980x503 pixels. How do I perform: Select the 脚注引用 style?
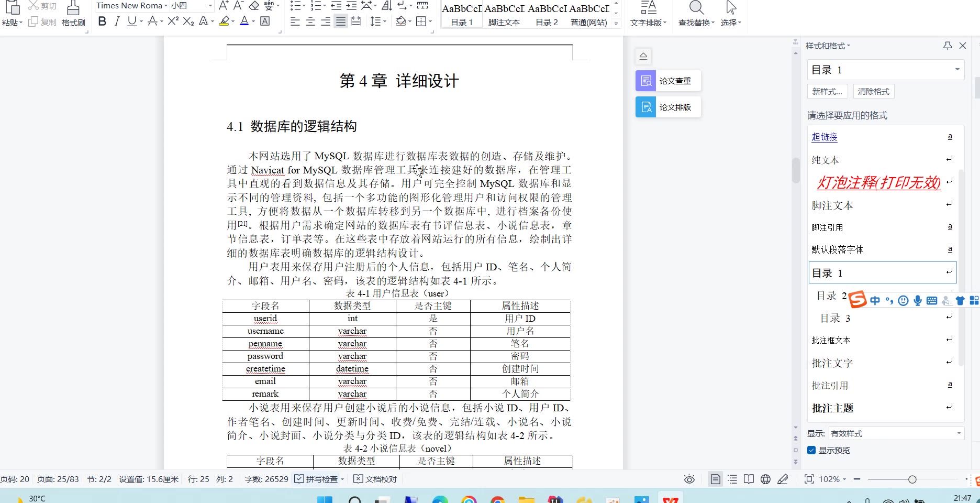pyautogui.click(x=882, y=227)
